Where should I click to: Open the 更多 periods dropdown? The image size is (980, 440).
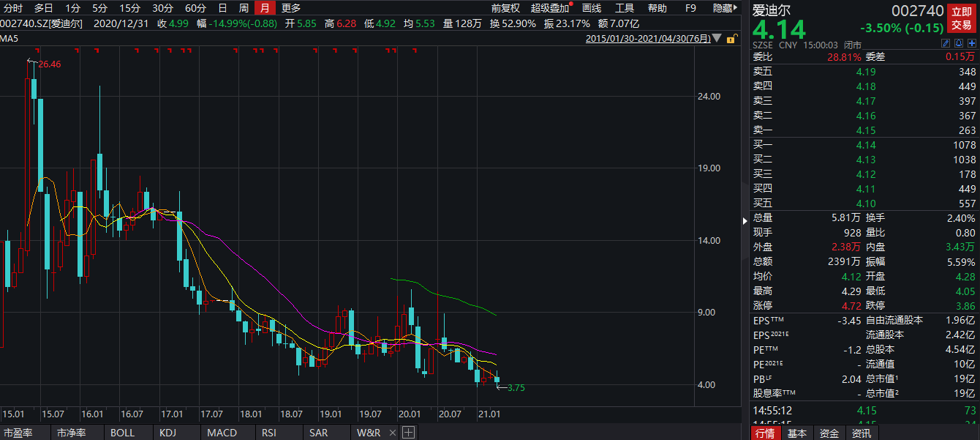pyautogui.click(x=290, y=8)
